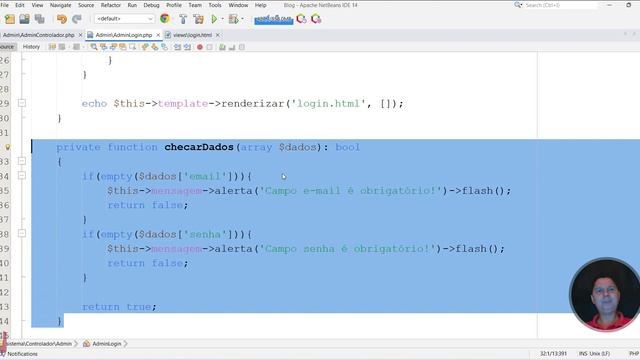This screenshot has width=640, height=360.
Task: Switch editor to Source view
Action: coord(7,47)
